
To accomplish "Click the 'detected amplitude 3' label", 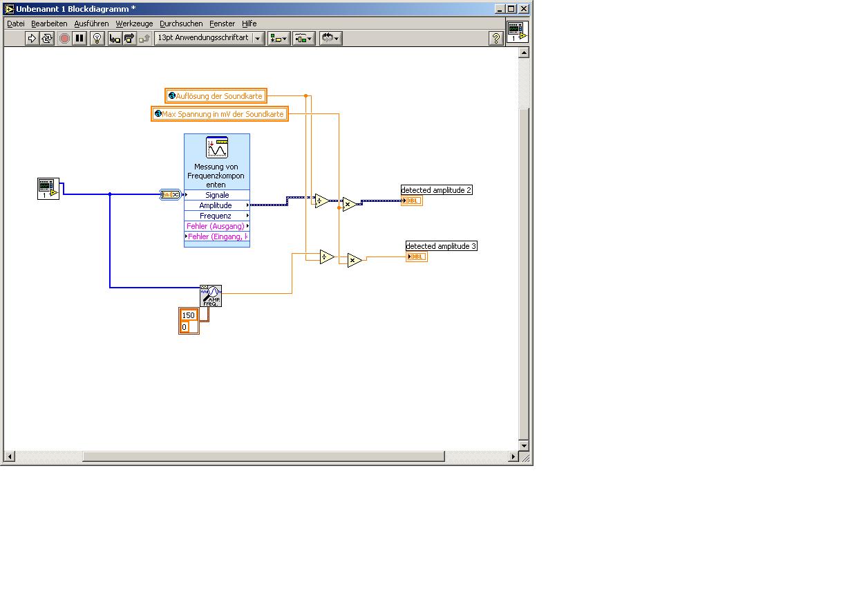I will click(441, 246).
